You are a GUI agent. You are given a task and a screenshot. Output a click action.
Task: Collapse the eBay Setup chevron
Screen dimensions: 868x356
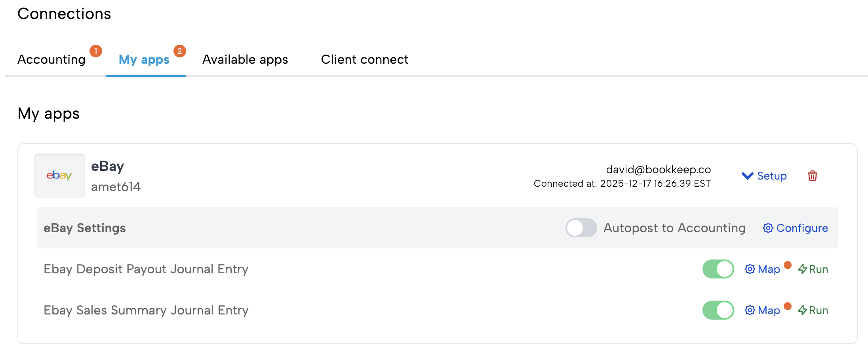coord(747,176)
